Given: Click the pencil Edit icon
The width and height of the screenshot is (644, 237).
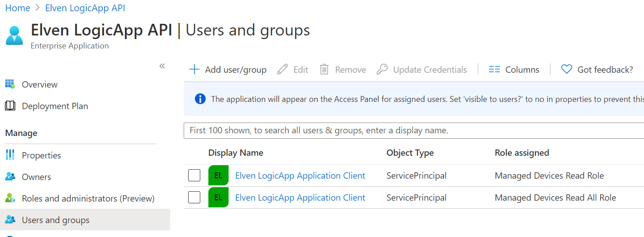Looking at the screenshot, I should click(282, 70).
